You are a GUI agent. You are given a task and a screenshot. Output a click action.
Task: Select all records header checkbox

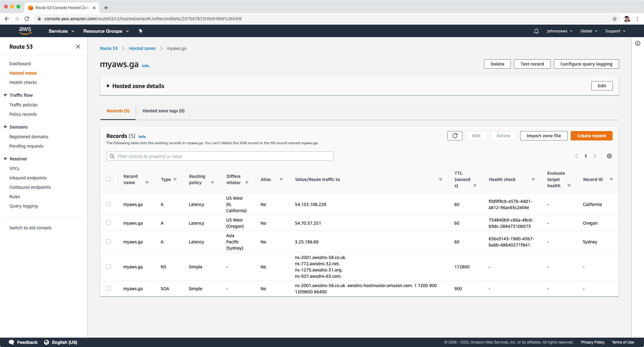point(109,179)
